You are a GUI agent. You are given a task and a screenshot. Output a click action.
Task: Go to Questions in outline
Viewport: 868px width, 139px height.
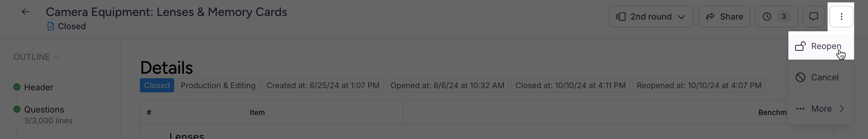click(44, 110)
